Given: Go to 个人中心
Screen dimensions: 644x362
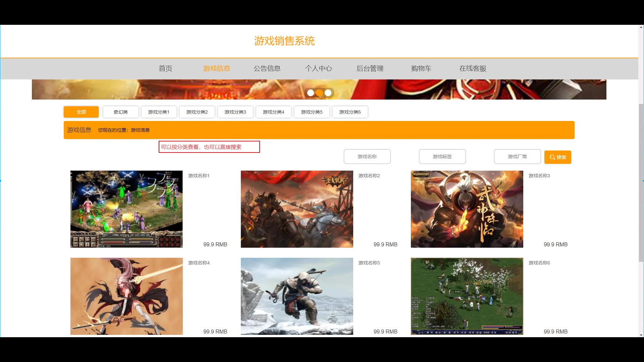Looking at the screenshot, I should point(318,68).
